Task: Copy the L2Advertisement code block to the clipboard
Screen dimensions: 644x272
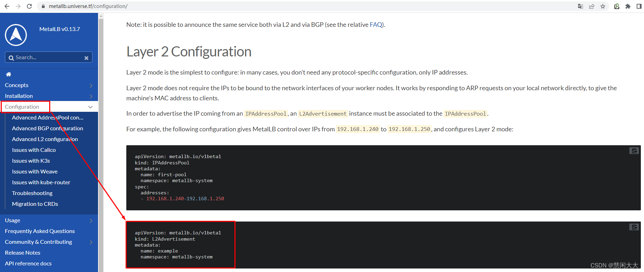Action: pos(634,227)
